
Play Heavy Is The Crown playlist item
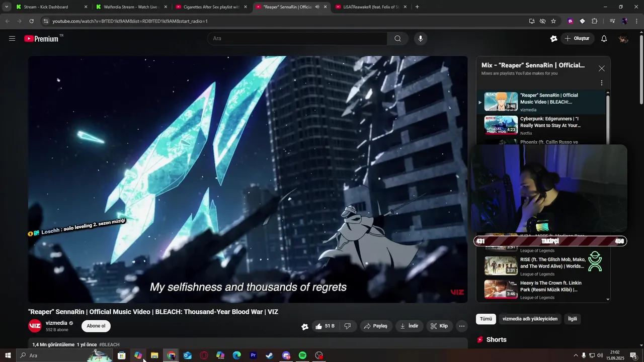pos(541,289)
